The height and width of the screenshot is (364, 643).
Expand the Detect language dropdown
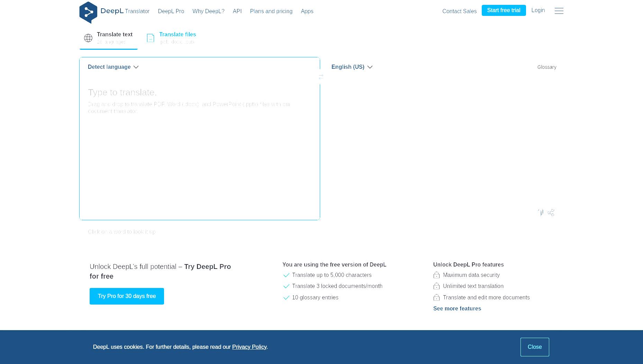tap(113, 67)
